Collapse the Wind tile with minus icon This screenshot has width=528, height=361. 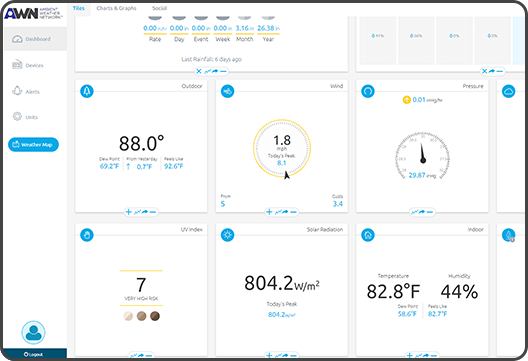point(293,212)
